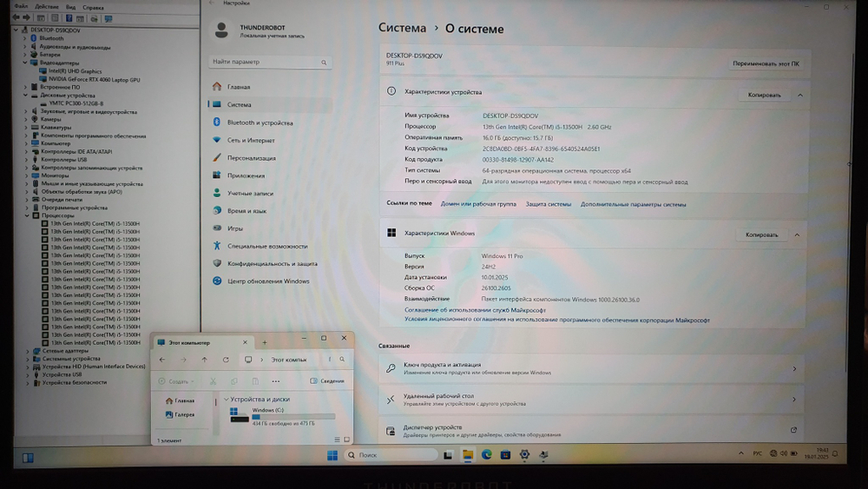
Task: Open Приложения settings page
Action: click(246, 175)
